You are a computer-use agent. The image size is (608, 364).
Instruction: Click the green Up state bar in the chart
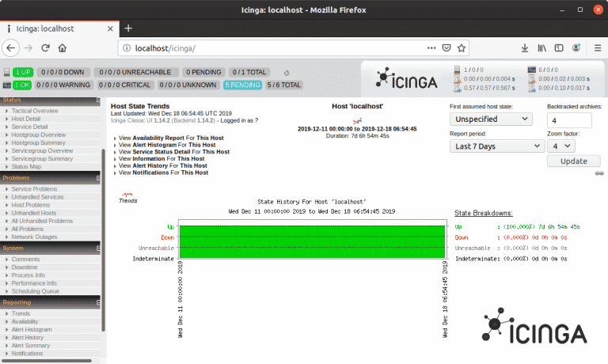click(312, 242)
